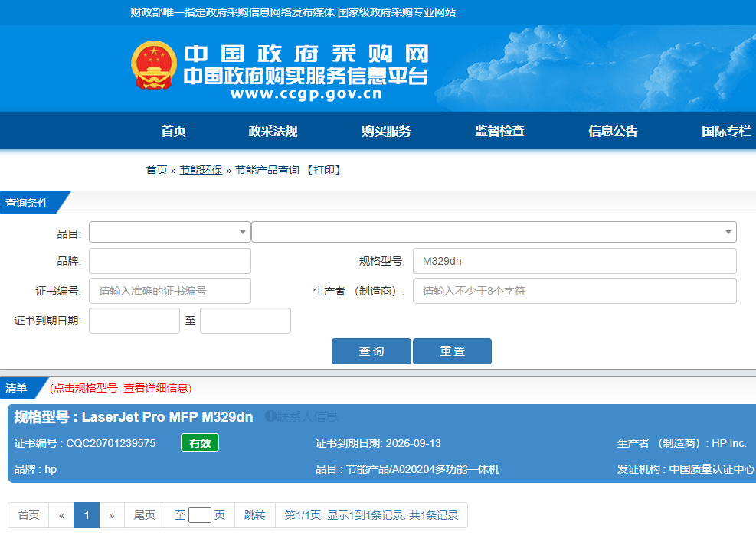Screen dimensions: 756x538
Task: Click the 品牌 : hp text
Action: coord(35,469)
